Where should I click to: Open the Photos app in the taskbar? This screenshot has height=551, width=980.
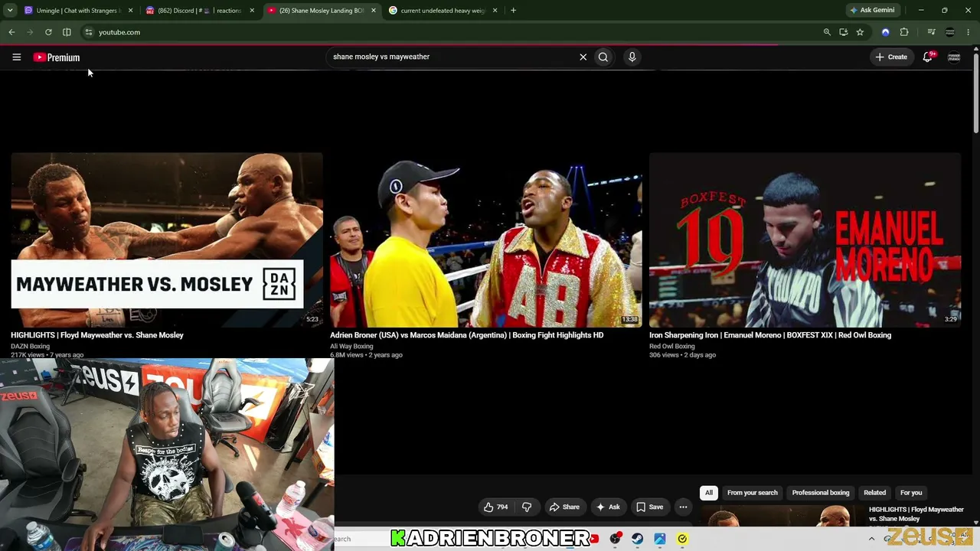[659, 539]
